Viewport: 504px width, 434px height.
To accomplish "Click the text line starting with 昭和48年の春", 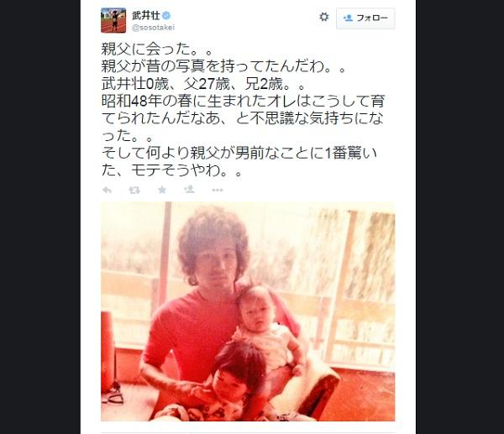I will click(243, 102).
